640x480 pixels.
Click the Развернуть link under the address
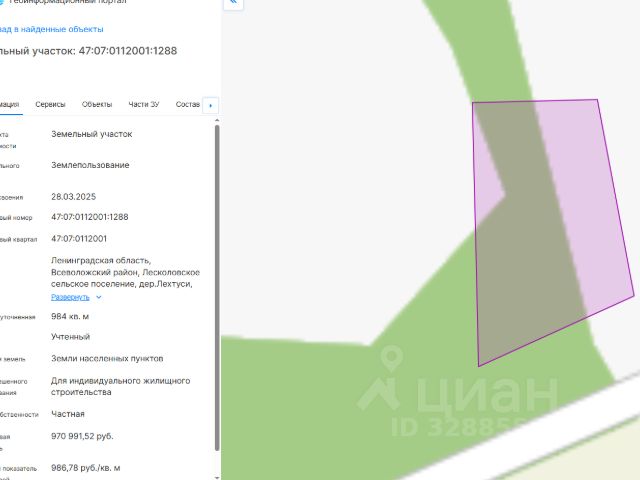tap(70, 297)
